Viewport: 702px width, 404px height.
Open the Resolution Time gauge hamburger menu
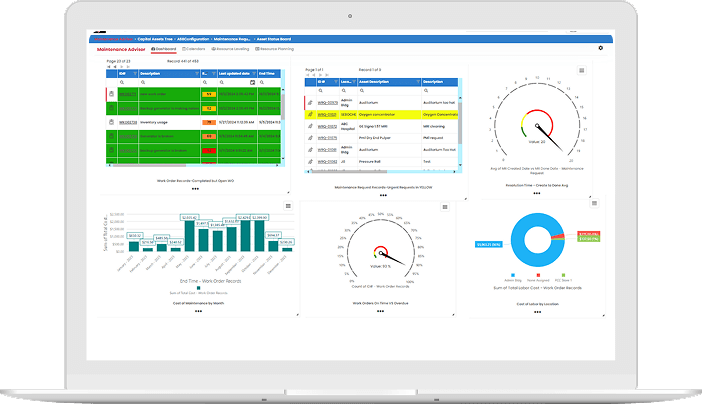(x=581, y=71)
